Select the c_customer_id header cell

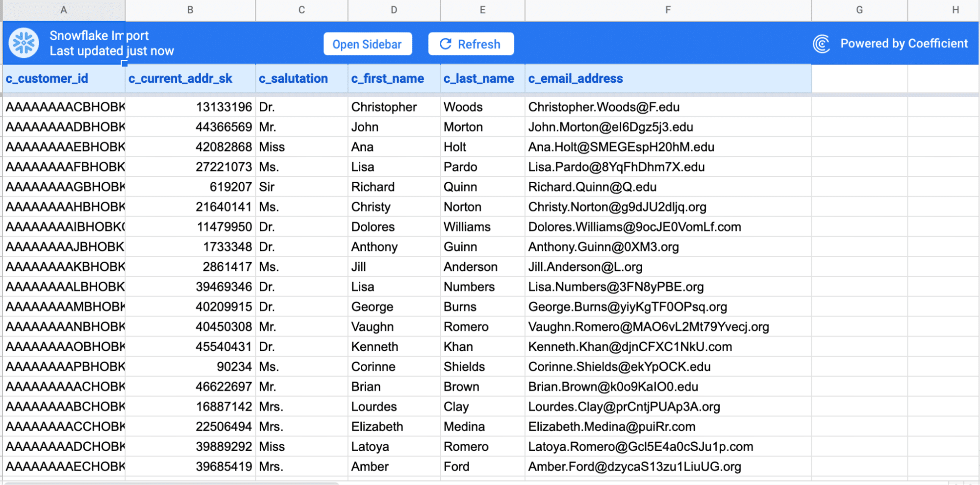[x=64, y=78]
